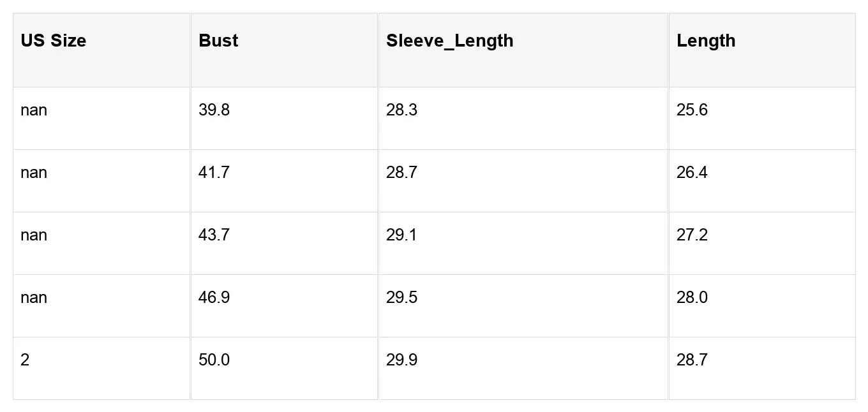This screenshot has width=868, height=412.
Task: Pick the Length cell showing 26.4
Action: pos(692,173)
